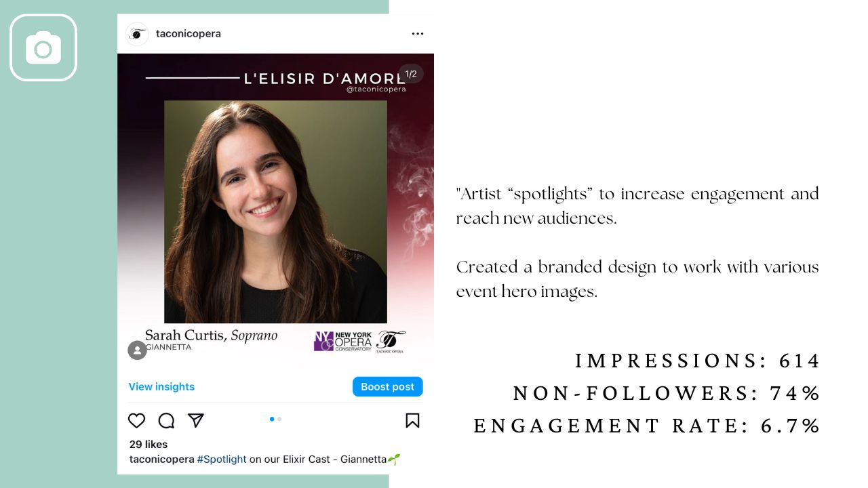The height and width of the screenshot is (488, 868).
Task: Click the @taconicopera handle on the image
Action: pos(376,89)
